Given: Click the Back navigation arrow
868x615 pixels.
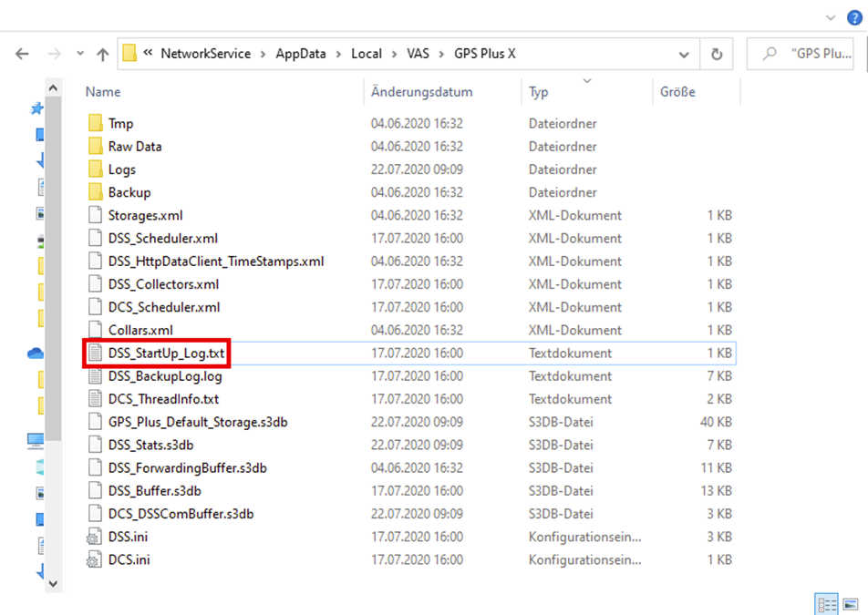Looking at the screenshot, I should [x=23, y=54].
